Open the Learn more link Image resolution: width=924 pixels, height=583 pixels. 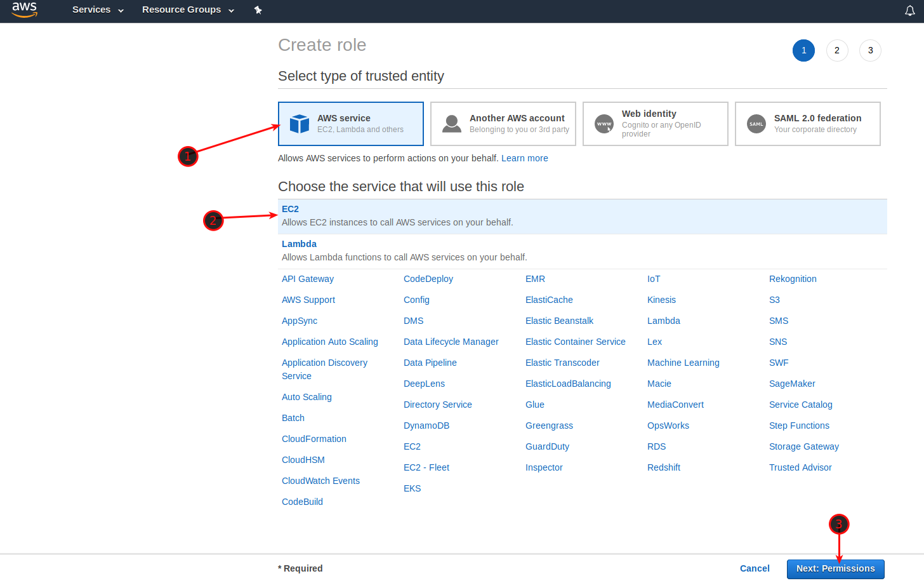click(525, 158)
